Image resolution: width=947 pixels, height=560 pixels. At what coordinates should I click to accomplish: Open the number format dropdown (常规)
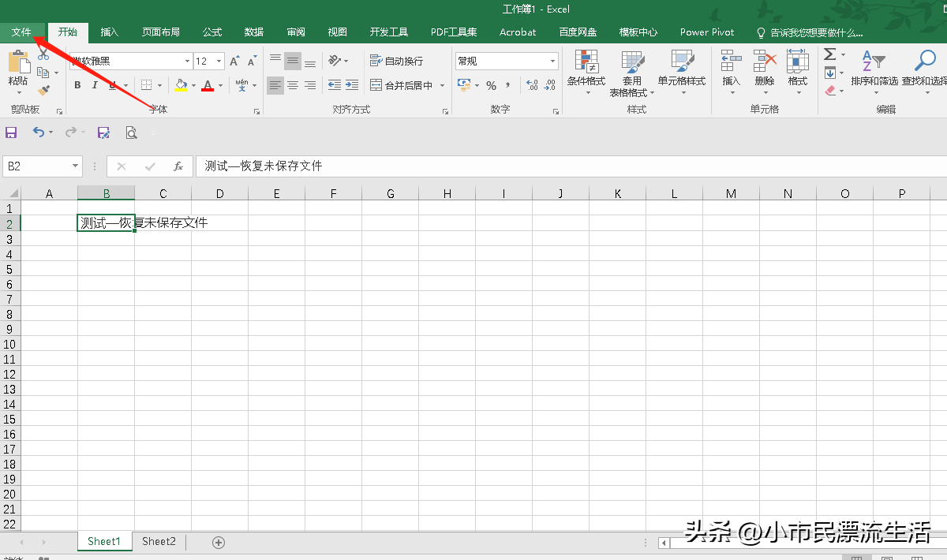552,62
